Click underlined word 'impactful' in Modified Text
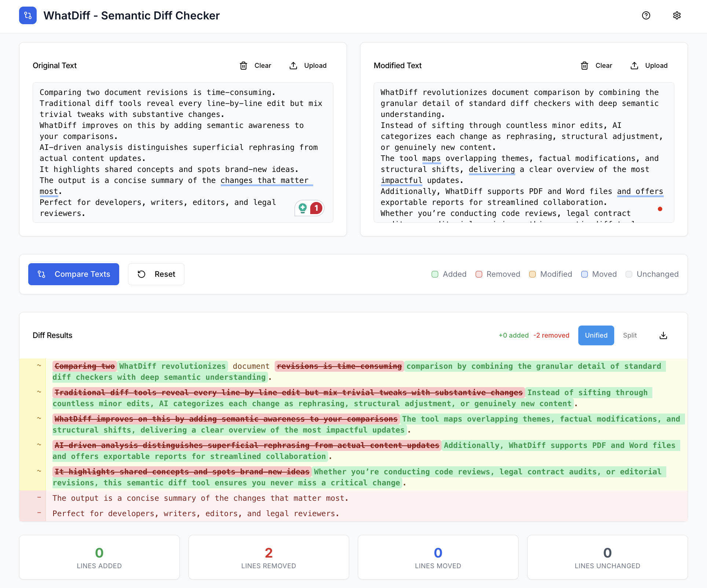Screen dimensions: 707x588 click(x=402, y=180)
